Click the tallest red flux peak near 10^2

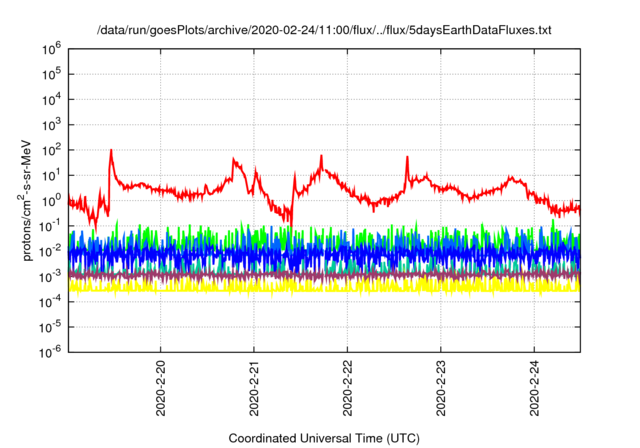click(111, 152)
